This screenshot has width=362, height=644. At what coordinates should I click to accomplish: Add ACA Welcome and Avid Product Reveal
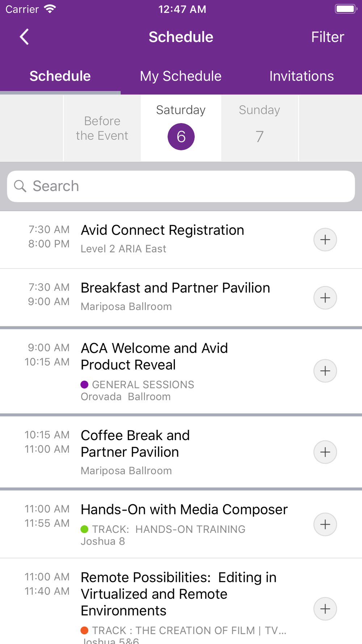[325, 371]
